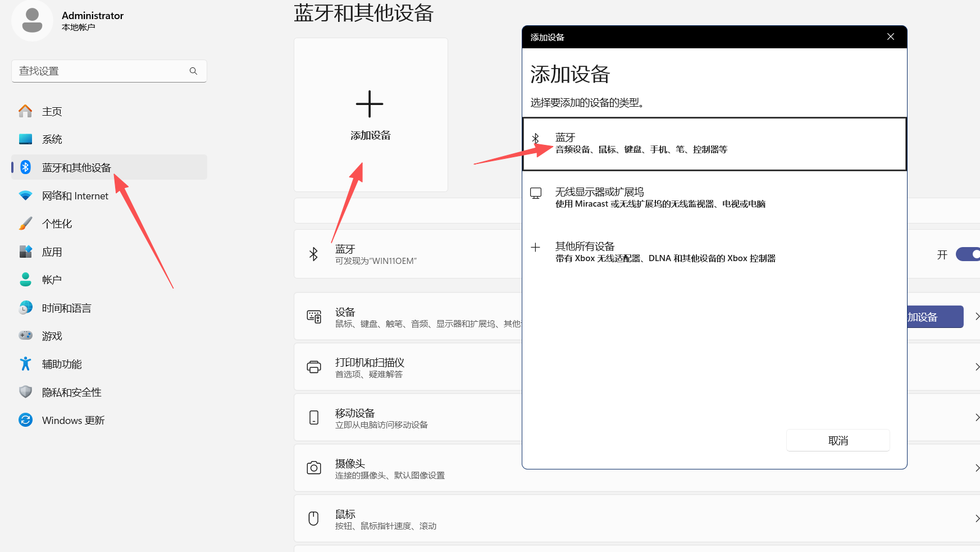The height and width of the screenshot is (552, 980).
Task: Open 辅助功能 settings
Action: pyautogui.click(x=62, y=363)
